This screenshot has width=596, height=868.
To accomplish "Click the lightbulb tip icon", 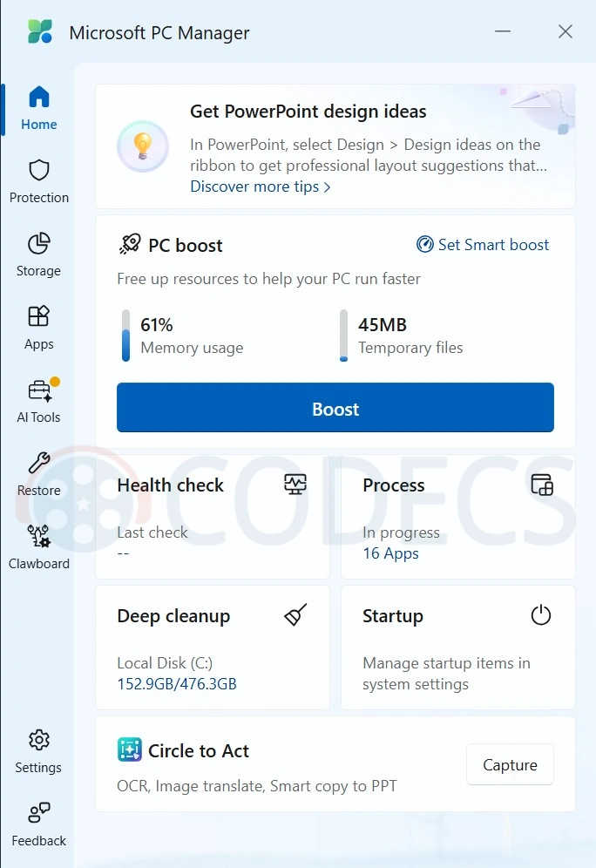I will click(x=143, y=146).
